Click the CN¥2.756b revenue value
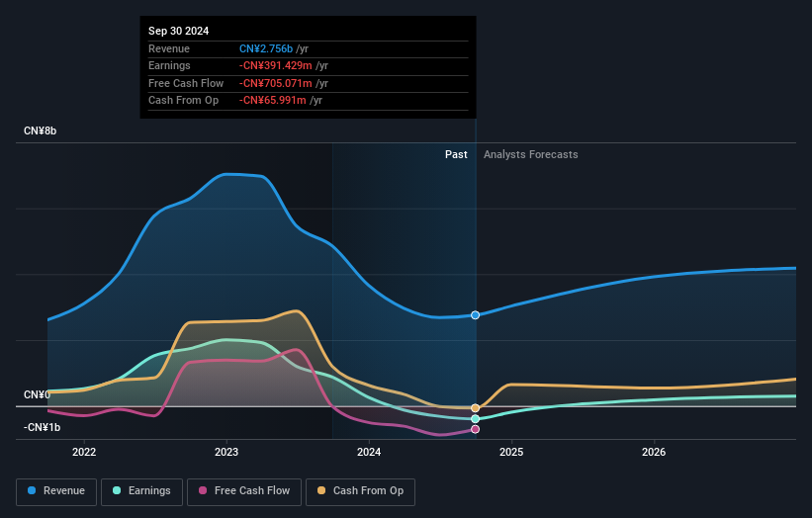Image resolution: width=812 pixels, height=518 pixels. (x=266, y=48)
